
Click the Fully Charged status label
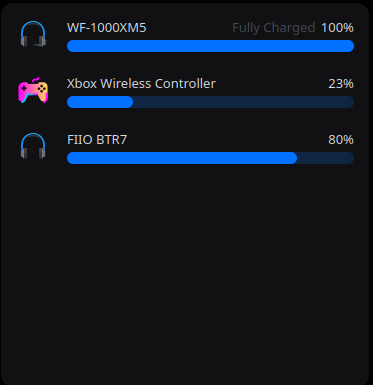coord(274,28)
